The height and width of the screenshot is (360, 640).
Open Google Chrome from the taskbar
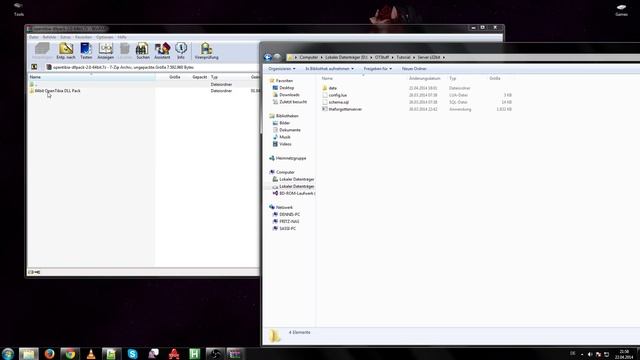coord(70,353)
